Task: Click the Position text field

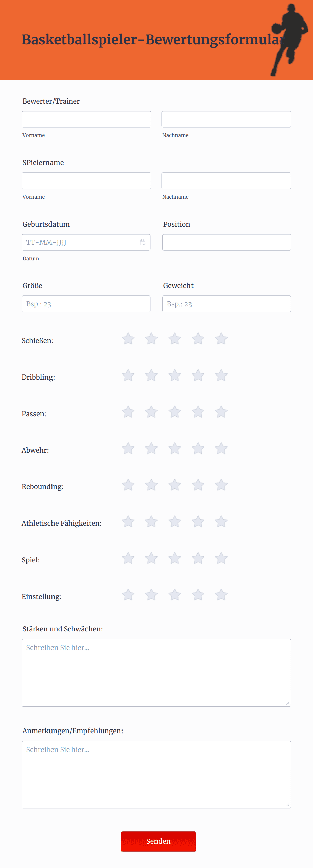Action: pos(227,242)
